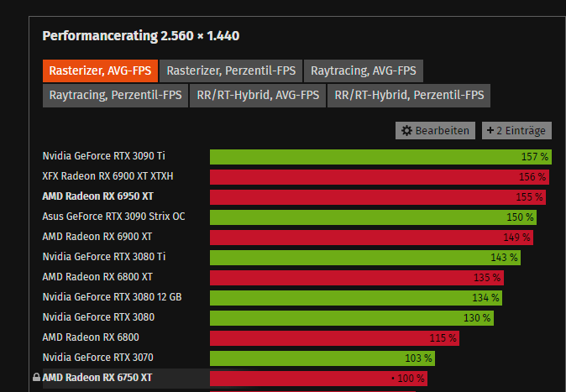566x392 pixels.
Task: Click the AMD Radeon RX 6800 label
Action: 91,337
